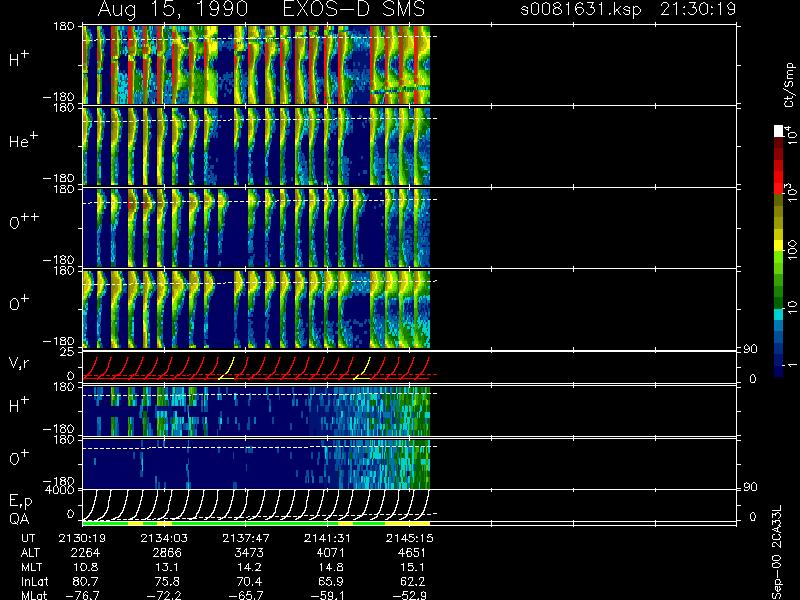The image size is (800, 600).
Task: Click the header time "21:30:19"
Action: click(698, 9)
